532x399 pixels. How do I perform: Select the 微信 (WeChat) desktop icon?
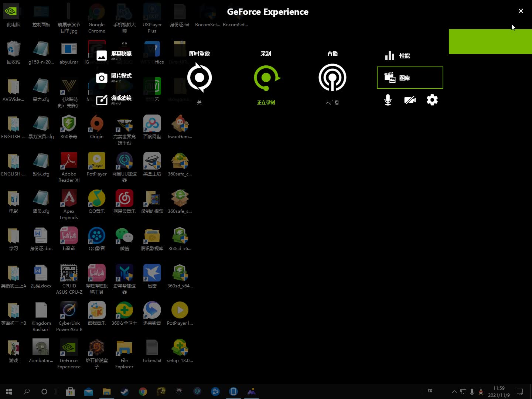pos(125,239)
